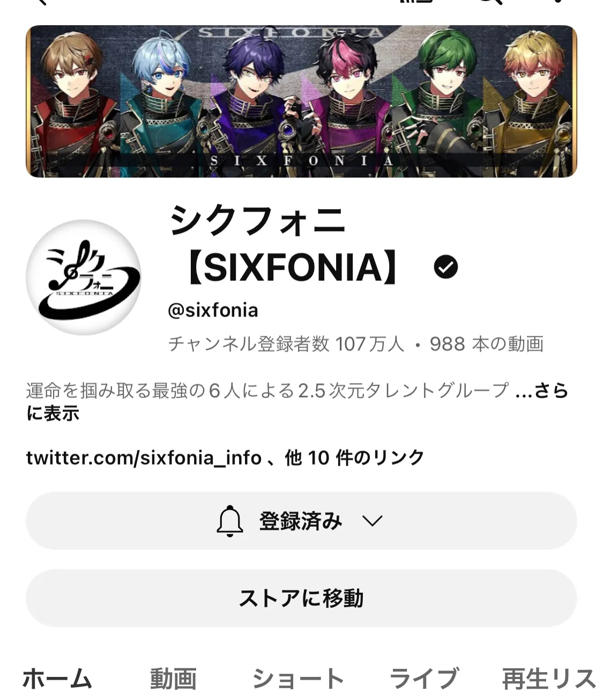This screenshot has height=700, width=603.
Task: Click the @sixfonia channel handle
Action: (213, 311)
